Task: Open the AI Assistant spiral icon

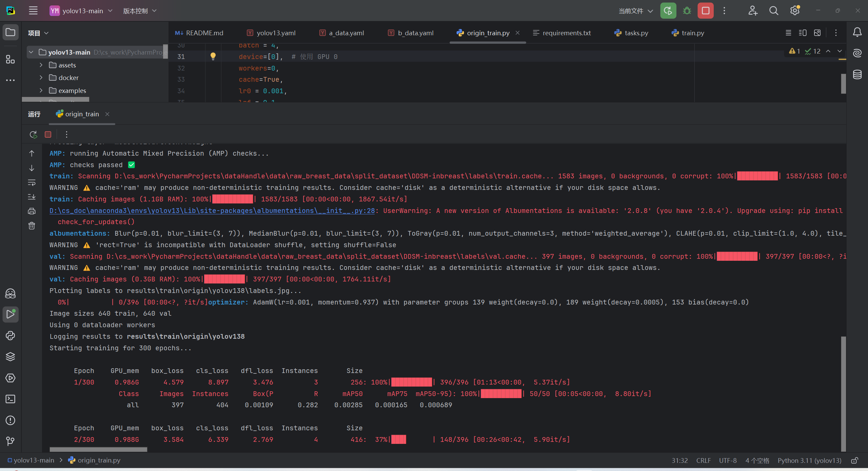Action: 857,53
